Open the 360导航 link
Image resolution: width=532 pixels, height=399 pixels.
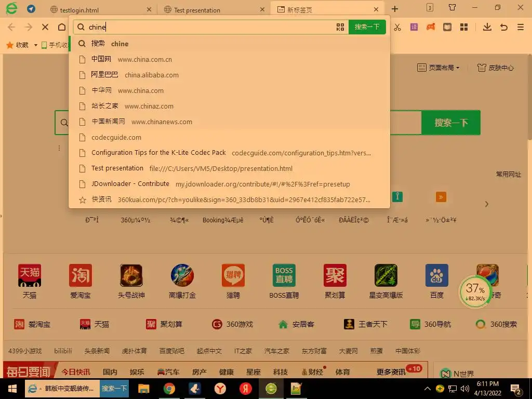[431, 324]
